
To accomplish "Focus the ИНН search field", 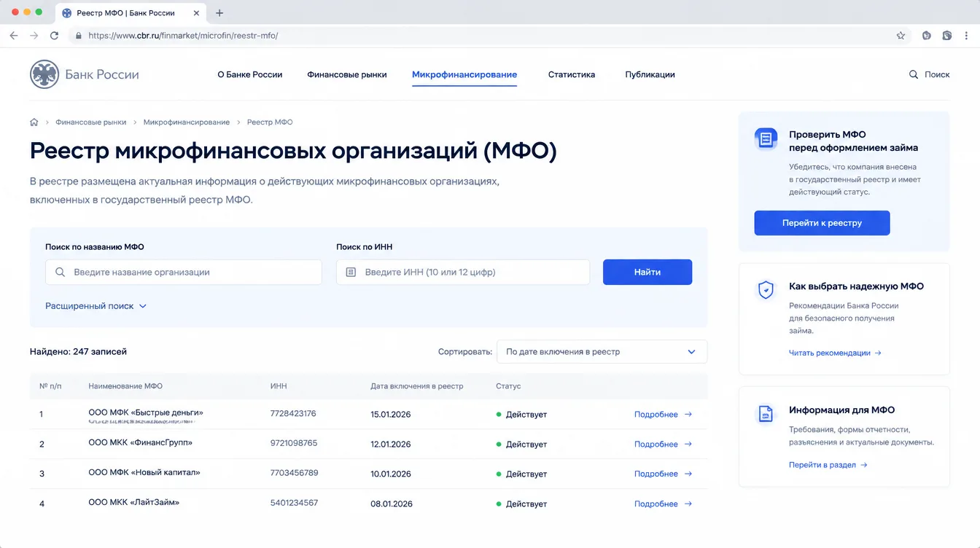I will [x=463, y=272].
